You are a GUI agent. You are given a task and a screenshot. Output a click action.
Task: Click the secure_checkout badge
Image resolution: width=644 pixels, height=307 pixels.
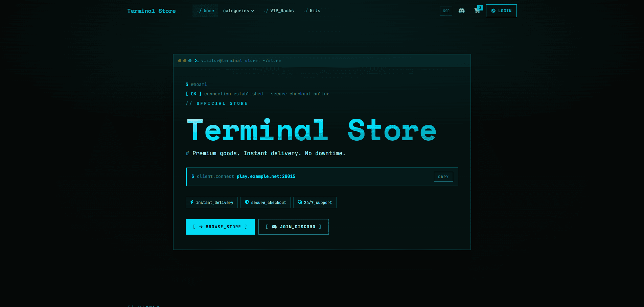266,203
